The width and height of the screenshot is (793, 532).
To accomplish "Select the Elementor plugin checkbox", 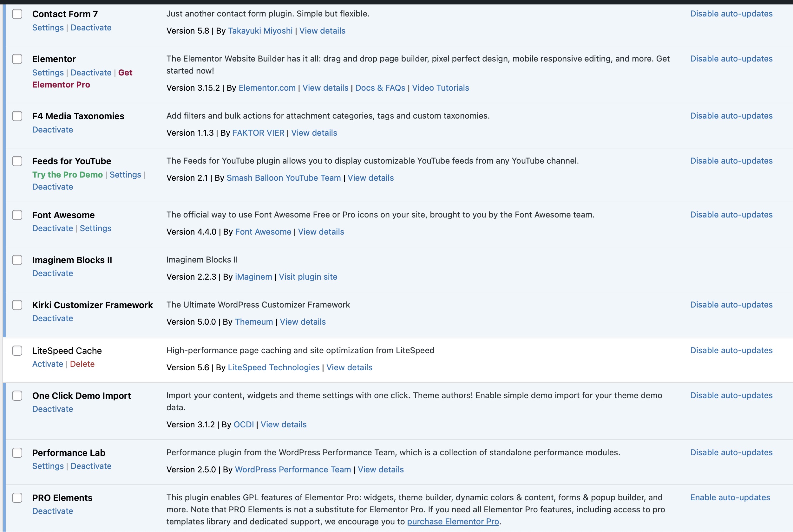I will tap(17, 59).
